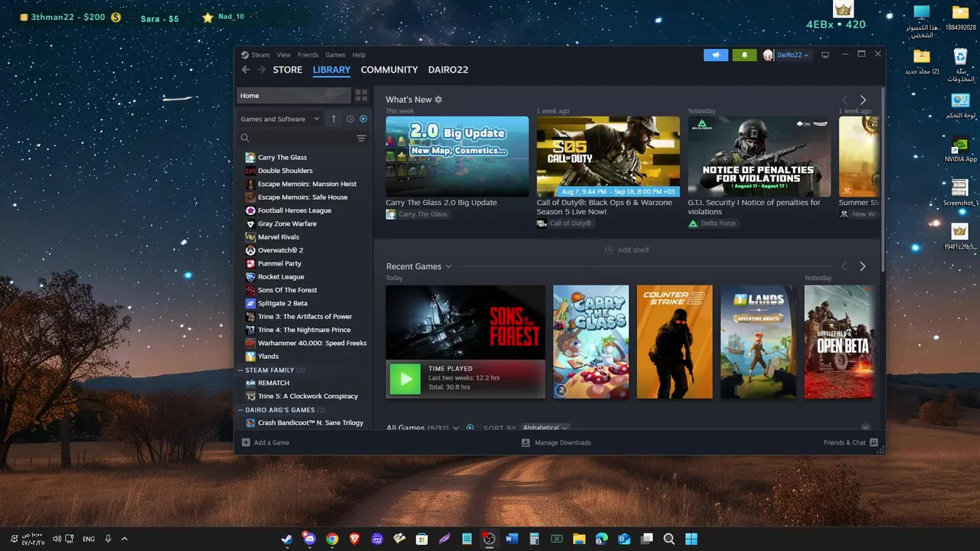Viewport: 980px width, 551px height.
Task: Open OBS Studio from the taskbar
Action: tap(489, 539)
